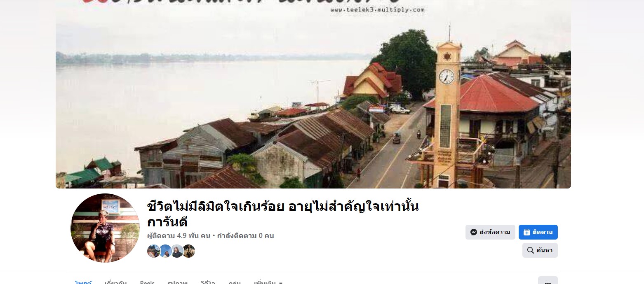The width and height of the screenshot is (644, 284).
Task: Click third follower avatar in the row
Action: click(177, 251)
